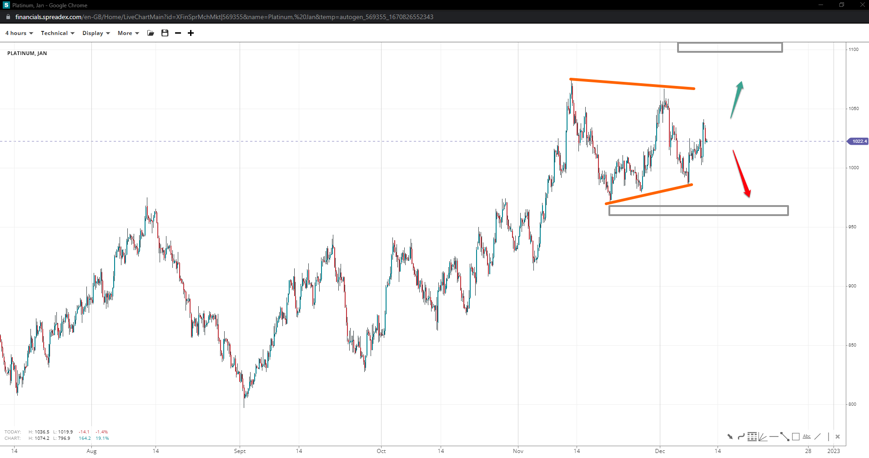Select the green upward arrow on the chart

tap(737, 99)
